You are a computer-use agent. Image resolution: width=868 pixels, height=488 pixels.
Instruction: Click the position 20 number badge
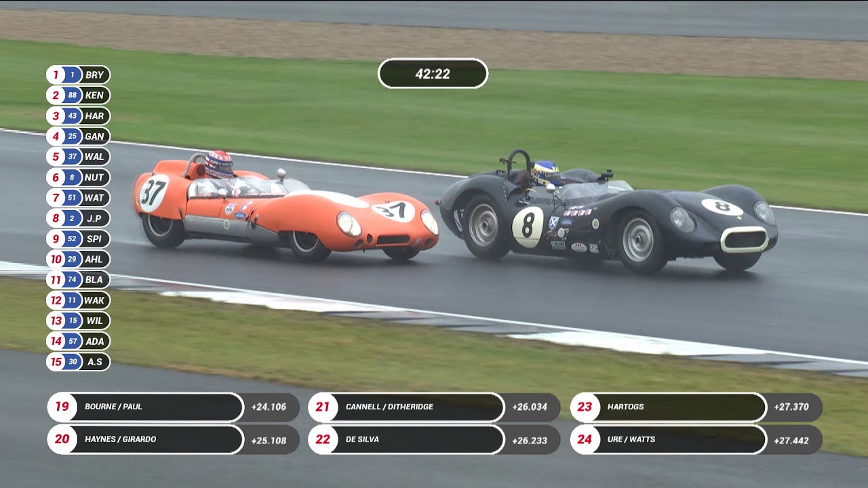coord(62,439)
